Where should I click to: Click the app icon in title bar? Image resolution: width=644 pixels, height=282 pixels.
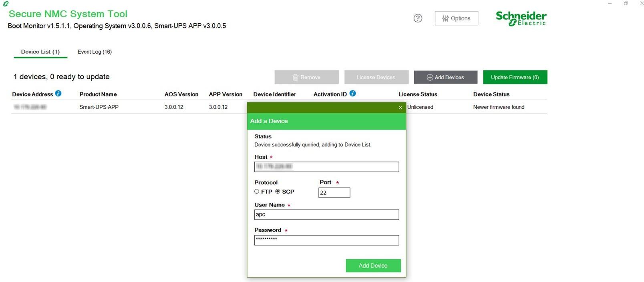tap(6, 4)
